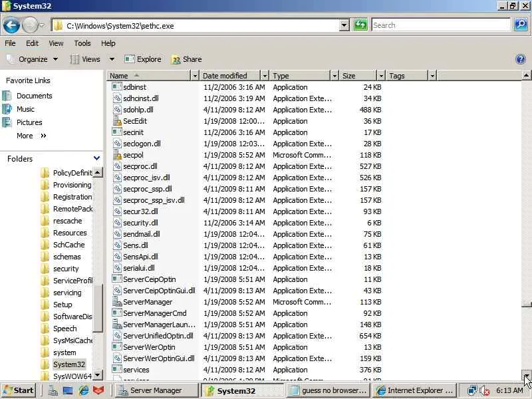Select the secpol console icon
532x399 pixels.
(117, 155)
